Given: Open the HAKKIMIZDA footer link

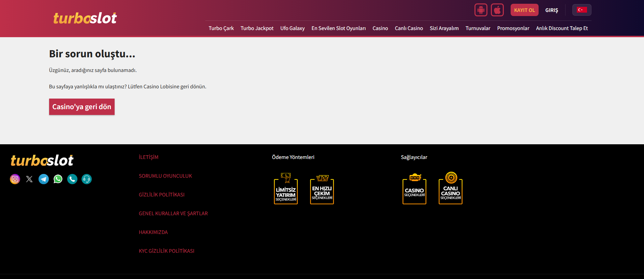Looking at the screenshot, I should tap(153, 232).
